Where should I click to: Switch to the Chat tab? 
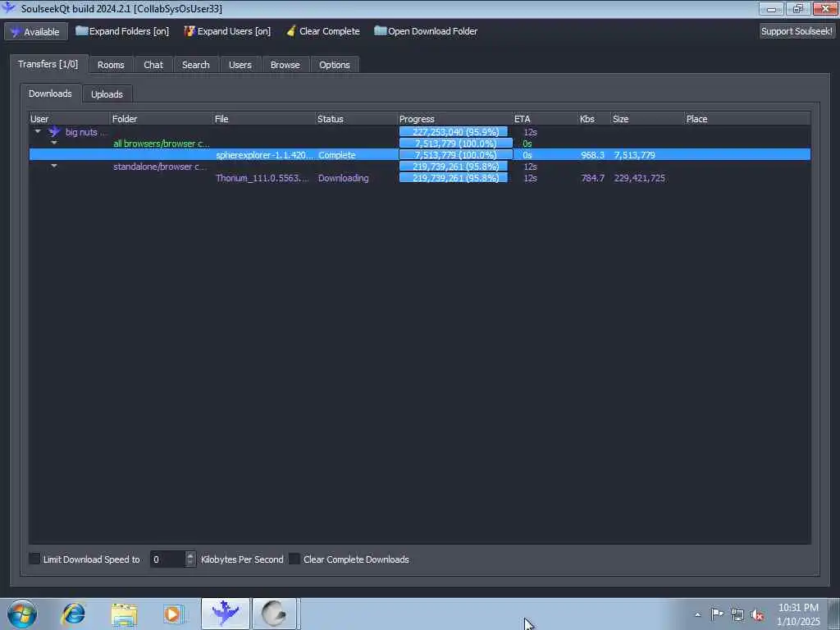pyautogui.click(x=153, y=65)
